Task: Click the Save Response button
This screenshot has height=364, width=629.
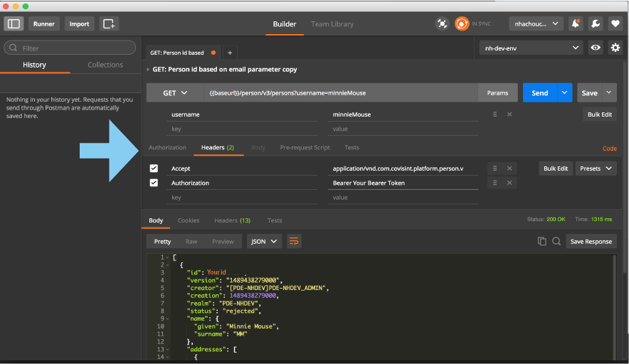Action: (x=591, y=241)
